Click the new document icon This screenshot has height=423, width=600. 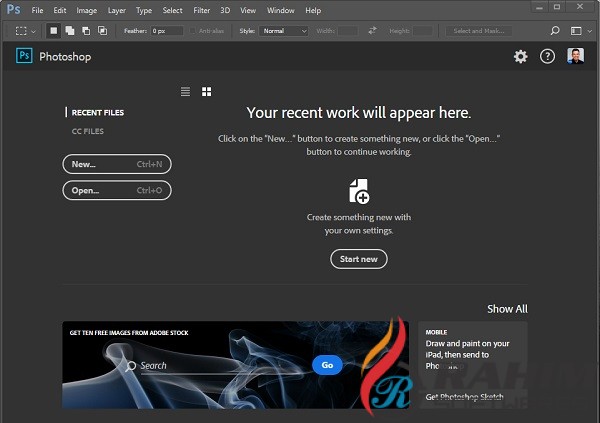[x=358, y=191]
